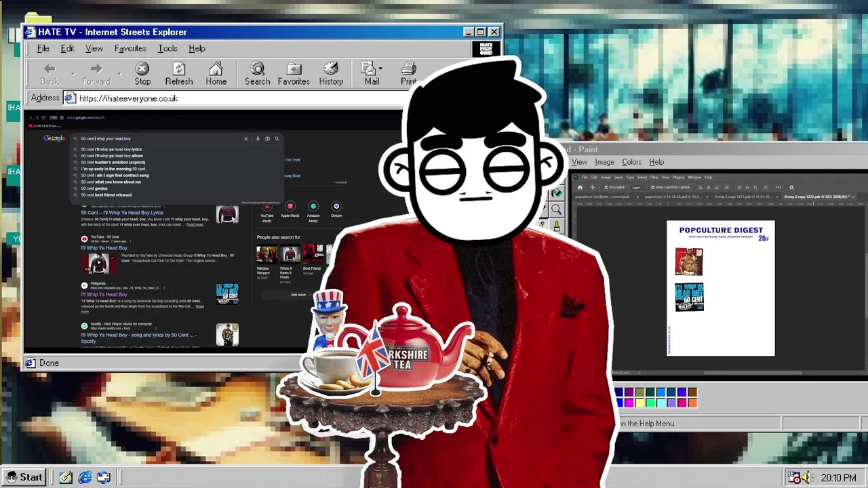Select the Brush tool in Paint toolbox
This screenshot has width=868, height=488.
(557, 225)
